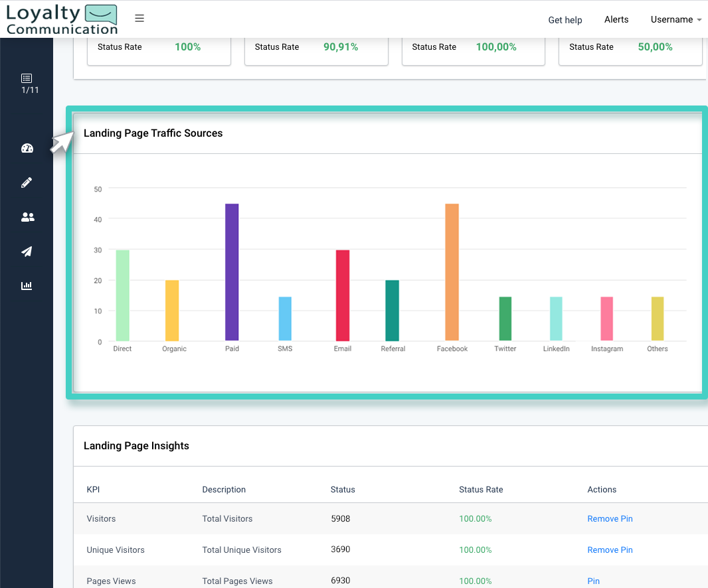Open the dashboard via the speedometer icon
The height and width of the screenshot is (588, 708).
pyautogui.click(x=27, y=148)
